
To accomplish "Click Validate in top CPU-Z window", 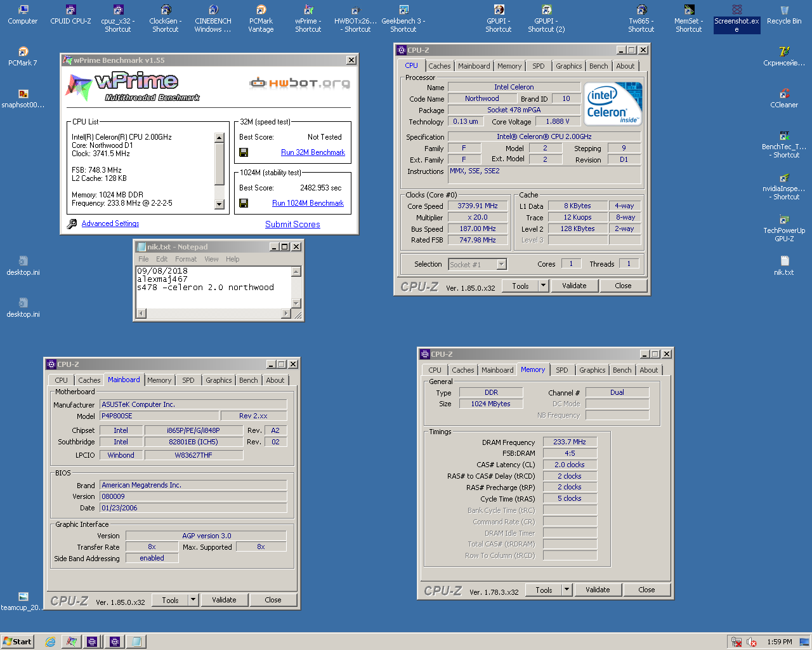I will click(x=574, y=286).
